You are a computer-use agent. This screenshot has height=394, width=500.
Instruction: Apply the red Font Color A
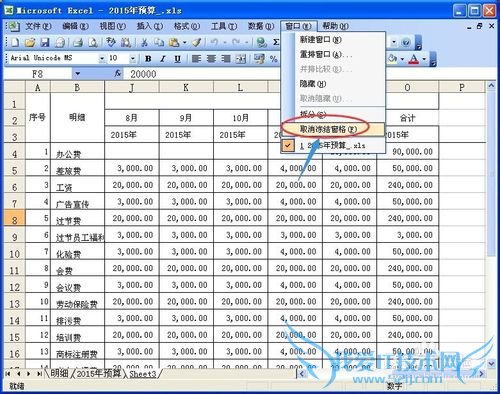coord(414,59)
